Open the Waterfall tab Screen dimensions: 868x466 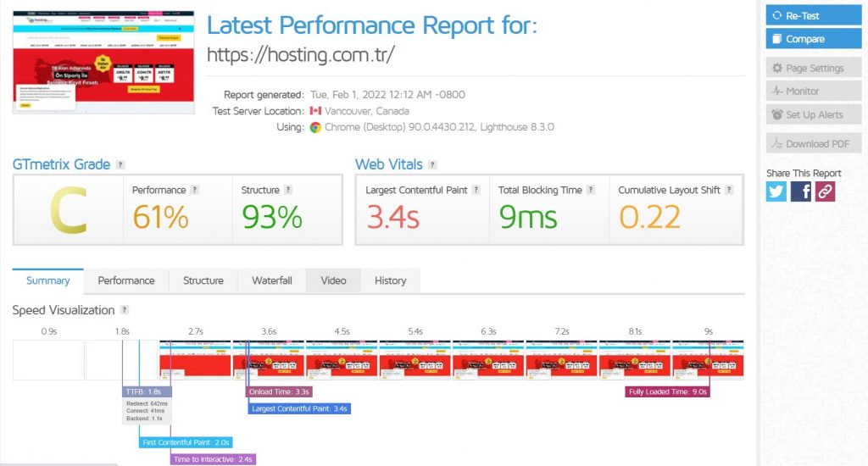(x=272, y=281)
